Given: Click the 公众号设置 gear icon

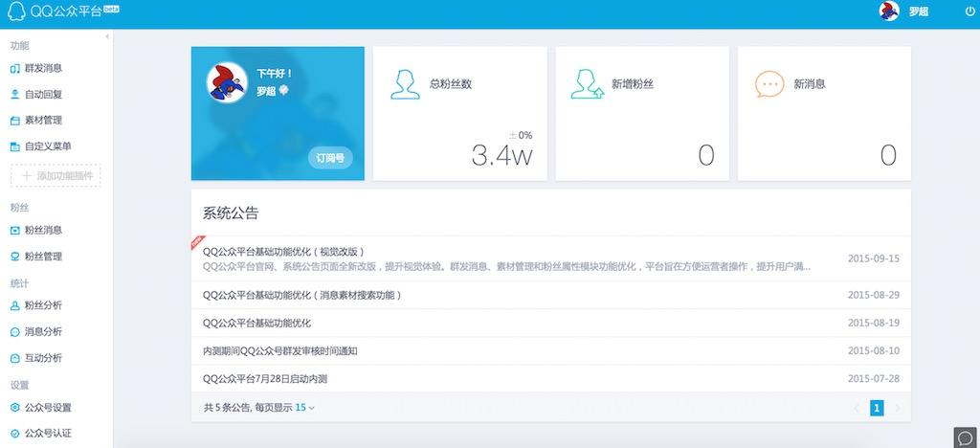Looking at the screenshot, I should pos(15,408).
